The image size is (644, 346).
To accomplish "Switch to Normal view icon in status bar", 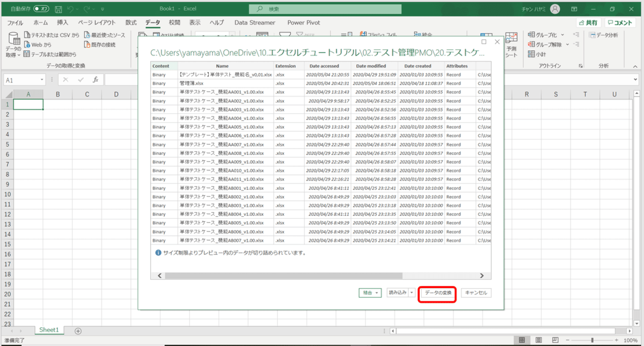I will (x=521, y=341).
